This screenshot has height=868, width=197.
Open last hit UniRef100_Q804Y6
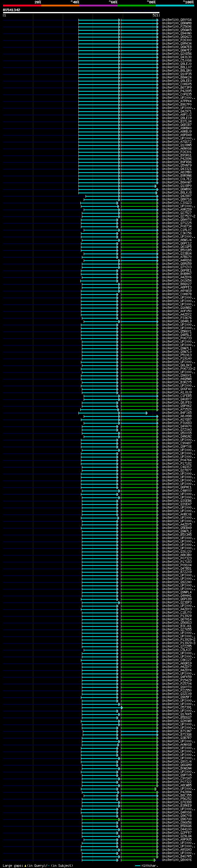(177, 860)
